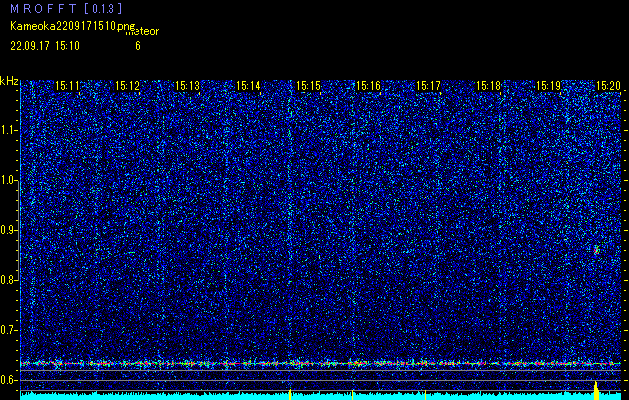The height and width of the screenshot is (400, 629).
Task: Click the 15:11 time label
Action: tap(67, 85)
